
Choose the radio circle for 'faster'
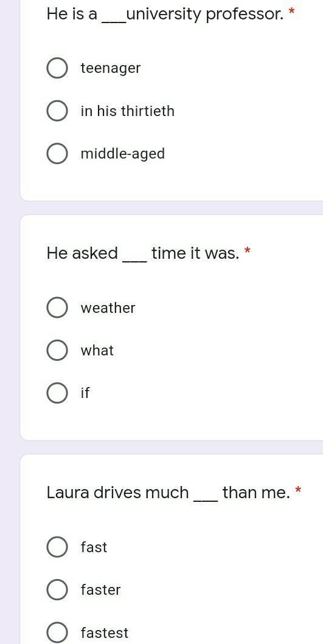(57, 590)
